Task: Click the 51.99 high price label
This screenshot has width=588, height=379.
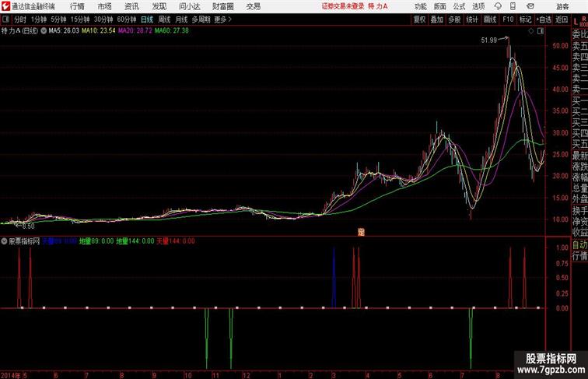Action: pos(489,40)
